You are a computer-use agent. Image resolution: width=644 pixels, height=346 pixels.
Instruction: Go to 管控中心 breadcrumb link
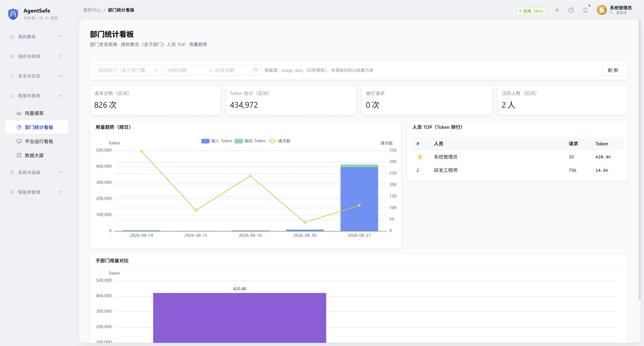tap(92, 10)
